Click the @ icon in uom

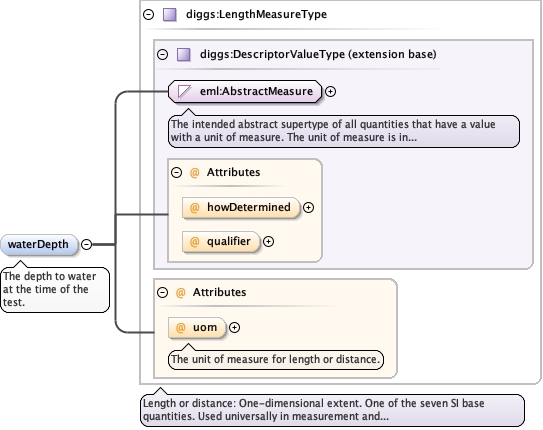tap(181, 328)
